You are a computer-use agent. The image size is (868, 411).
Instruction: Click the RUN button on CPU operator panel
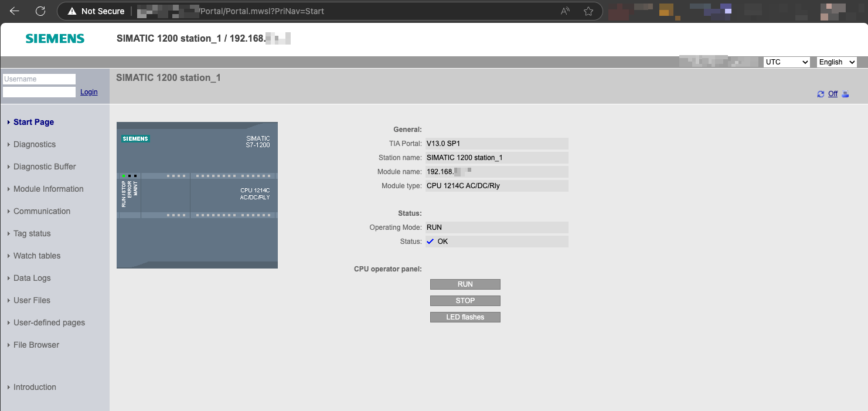(x=465, y=284)
